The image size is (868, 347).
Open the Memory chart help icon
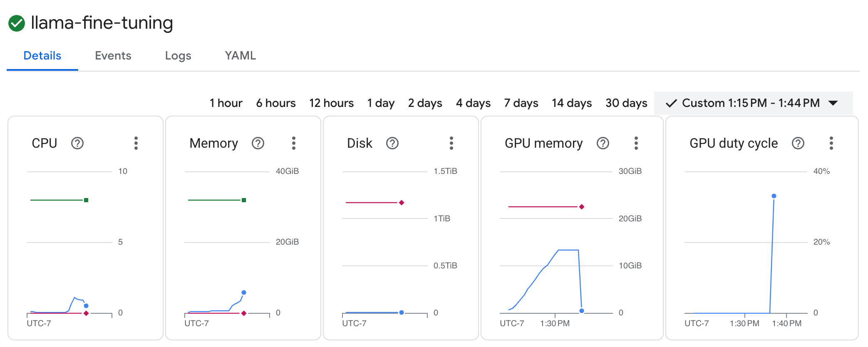pos(258,143)
